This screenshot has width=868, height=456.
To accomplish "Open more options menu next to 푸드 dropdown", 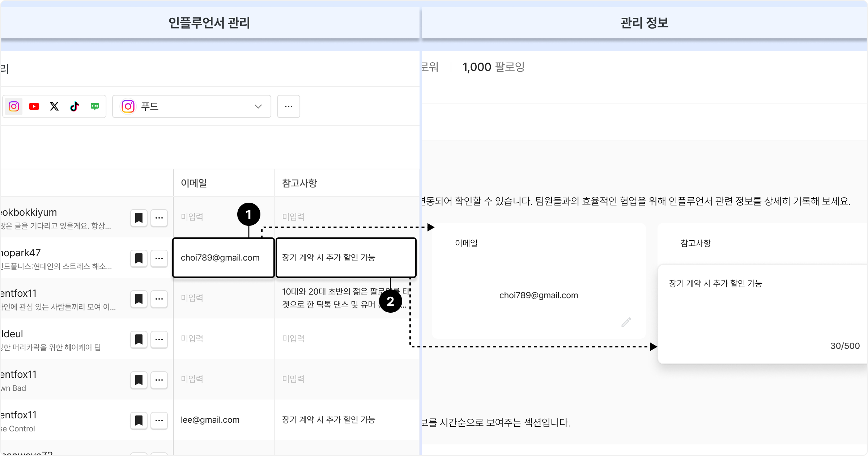I will tap(288, 106).
